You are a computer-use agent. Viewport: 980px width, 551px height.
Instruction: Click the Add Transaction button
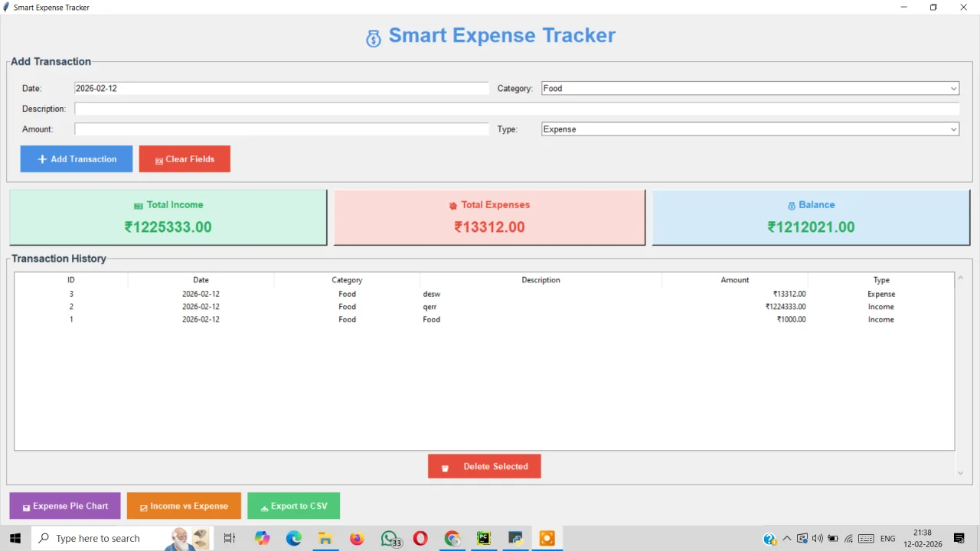pyautogui.click(x=77, y=159)
